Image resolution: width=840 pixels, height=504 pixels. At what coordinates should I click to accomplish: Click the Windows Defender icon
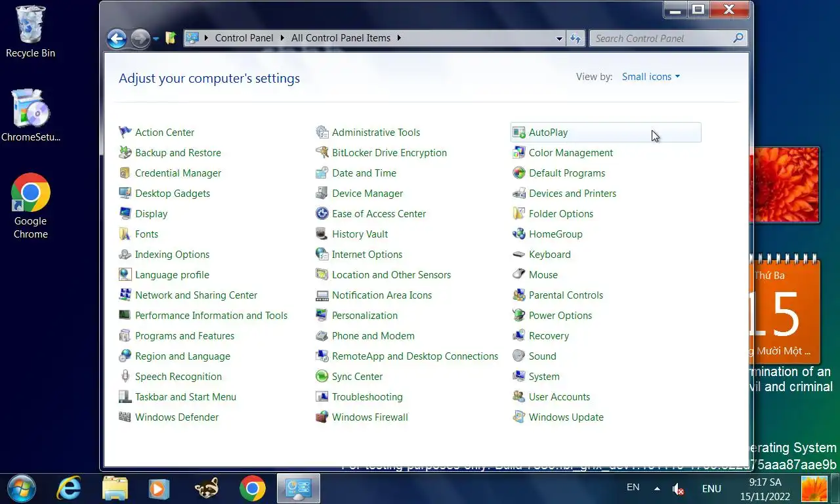click(125, 417)
